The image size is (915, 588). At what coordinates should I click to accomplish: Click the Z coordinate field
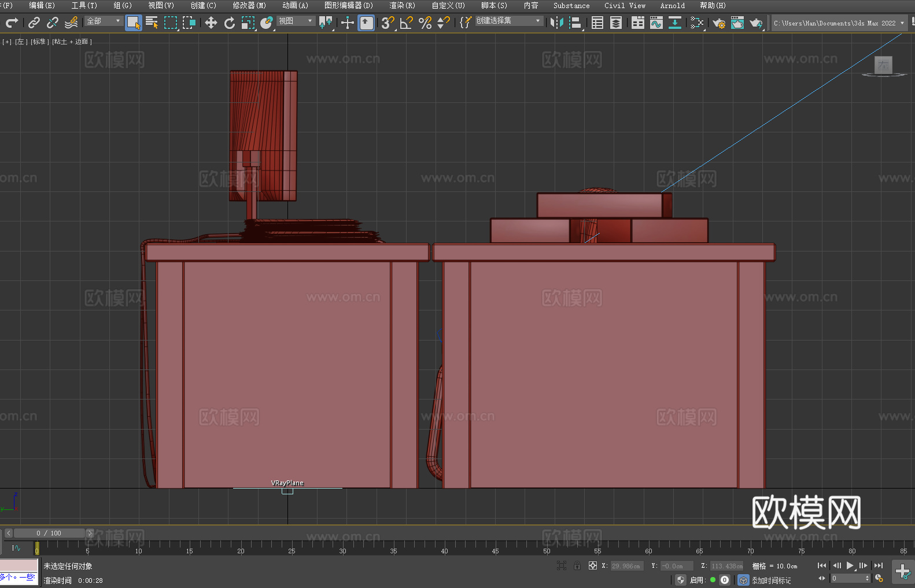(x=726, y=566)
